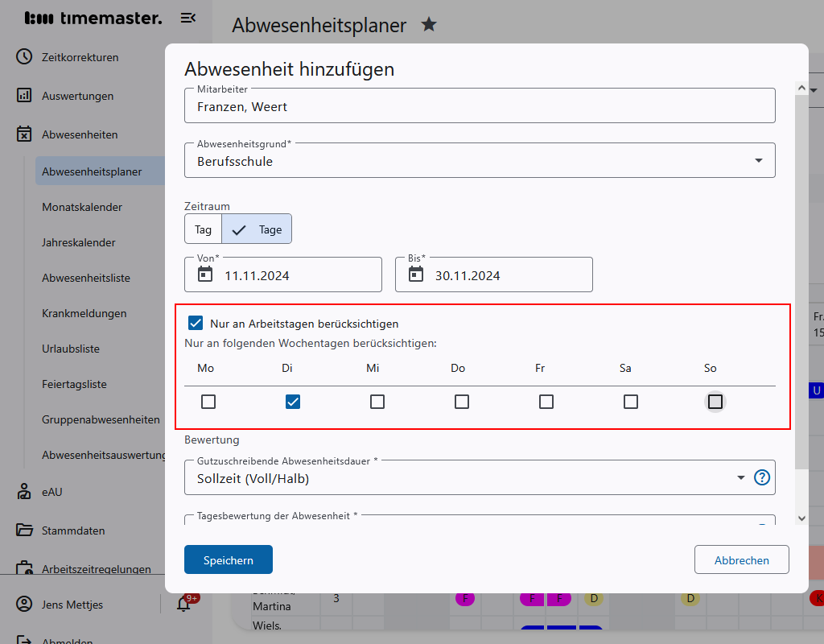
Task: Click the calendar icon in Von field
Action: coord(205,275)
